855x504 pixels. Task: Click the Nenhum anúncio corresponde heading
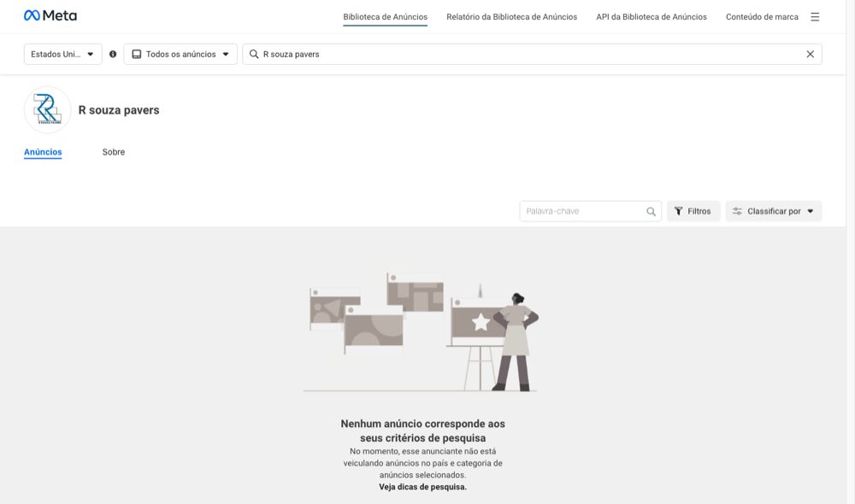(422, 431)
